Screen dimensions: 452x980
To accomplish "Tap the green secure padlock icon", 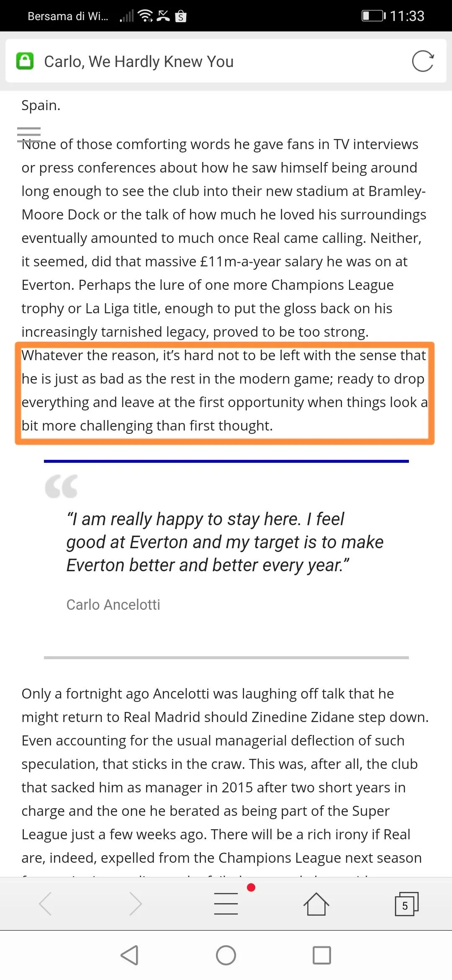I will point(25,61).
